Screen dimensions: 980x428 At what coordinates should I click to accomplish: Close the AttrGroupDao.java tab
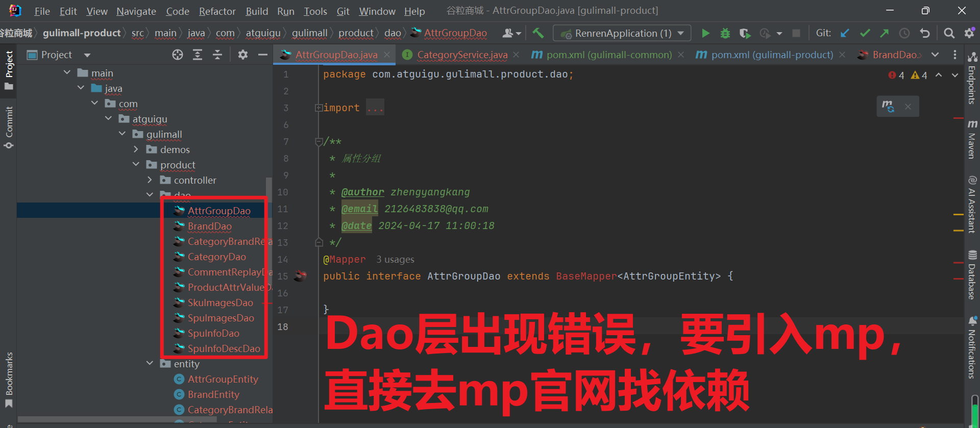[x=387, y=55]
